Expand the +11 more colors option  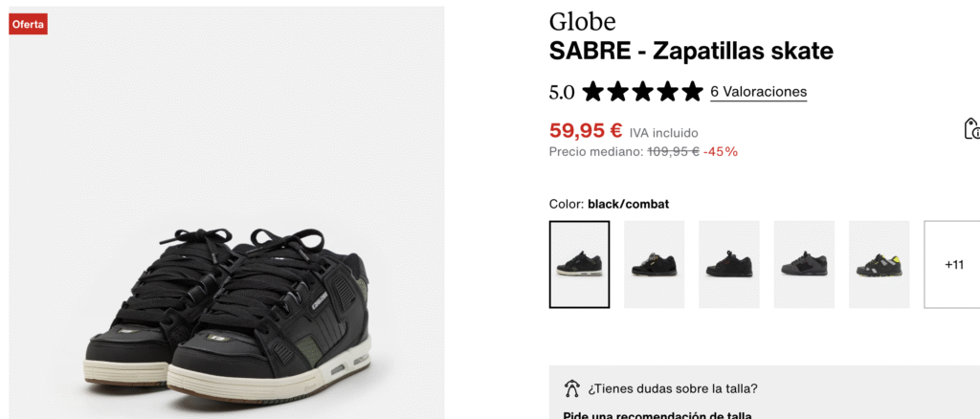(954, 264)
